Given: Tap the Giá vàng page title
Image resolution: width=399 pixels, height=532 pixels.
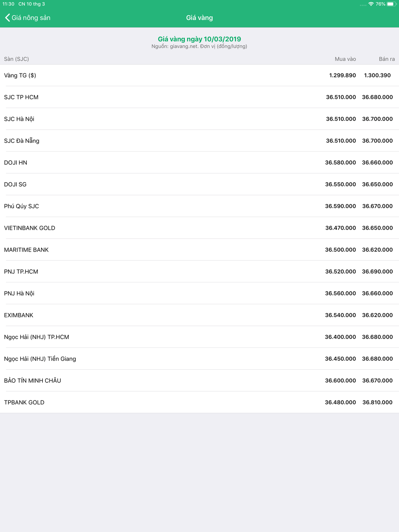Looking at the screenshot, I should click(x=199, y=18).
